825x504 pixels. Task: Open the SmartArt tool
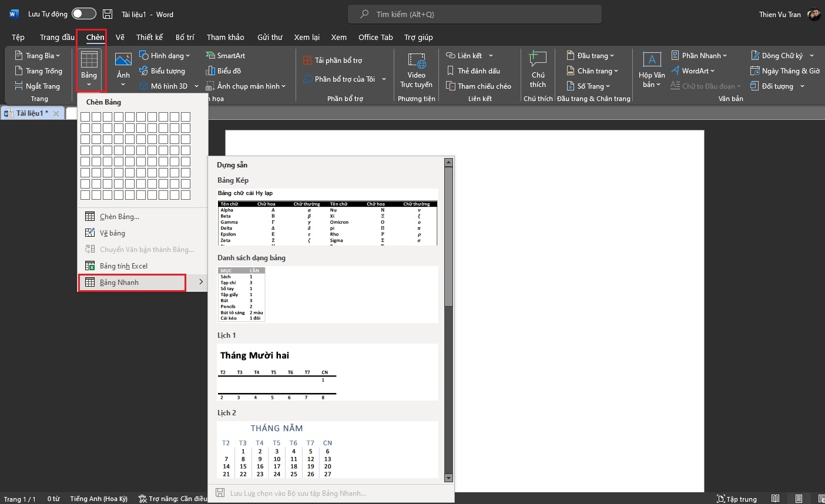tap(226, 55)
